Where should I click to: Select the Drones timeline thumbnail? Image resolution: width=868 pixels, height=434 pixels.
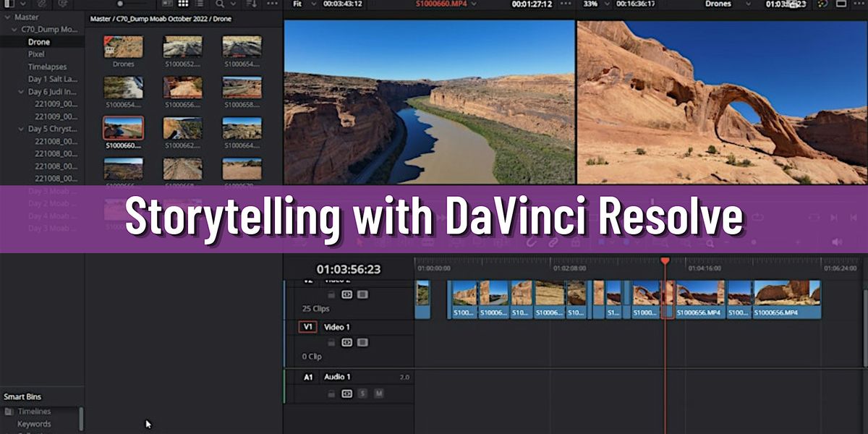pyautogui.click(x=123, y=47)
